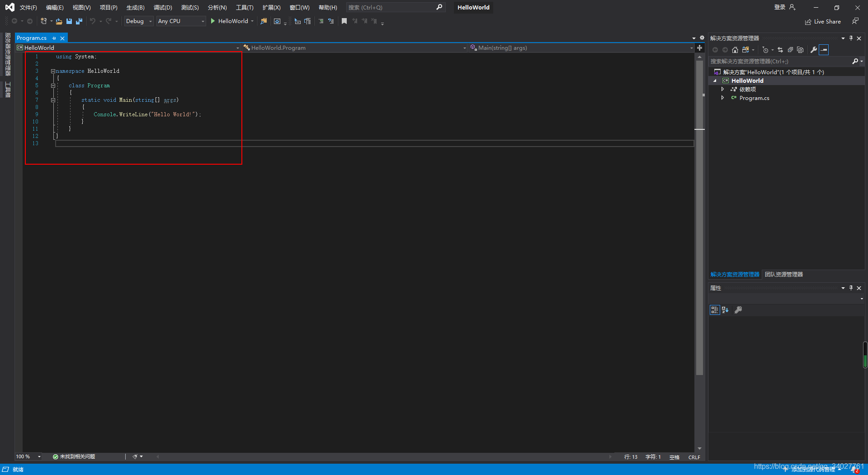Open the HelloWorld.Program type dropdown
Image resolution: width=868 pixels, height=475 pixels.
click(x=355, y=47)
